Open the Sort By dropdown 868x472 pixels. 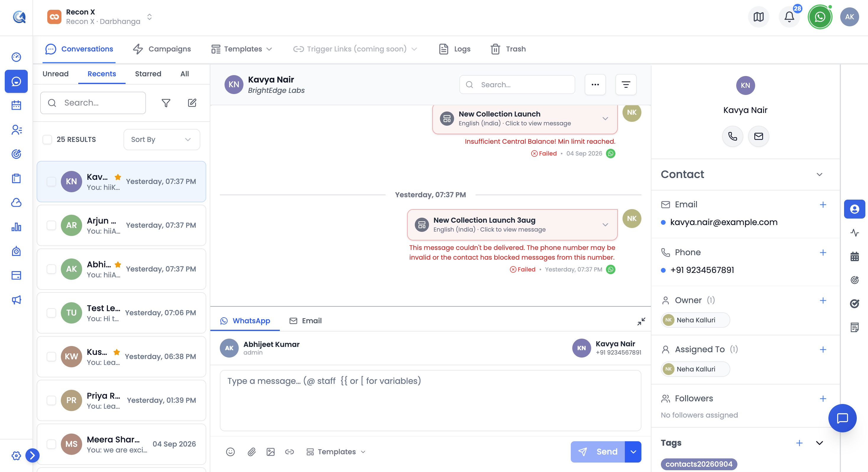coord(161,139)
